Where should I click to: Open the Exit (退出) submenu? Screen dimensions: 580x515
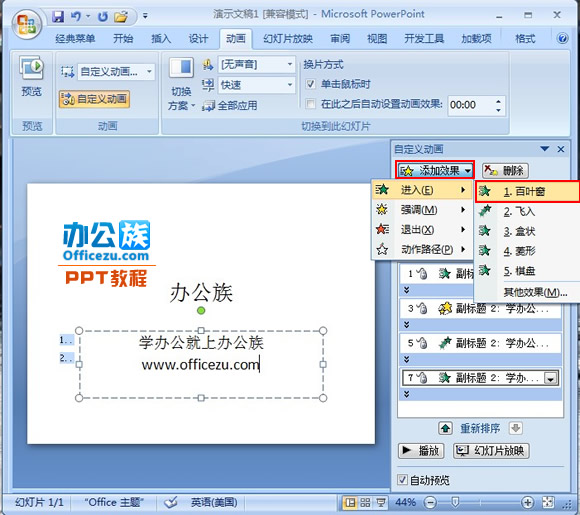pyautogui.click(x=422, y=229)
